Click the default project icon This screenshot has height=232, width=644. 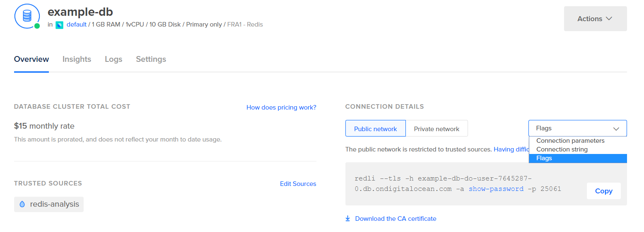pyautogui.click(x=60, y=25)
